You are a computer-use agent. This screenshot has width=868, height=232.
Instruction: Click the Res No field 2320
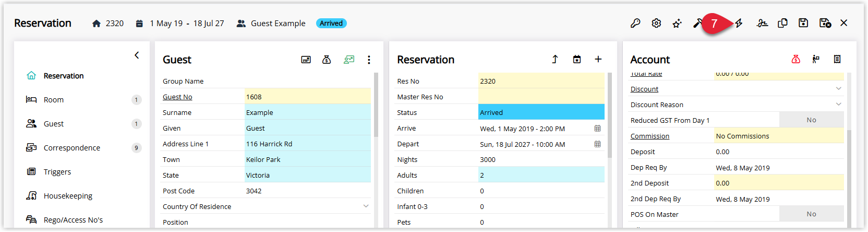[541, 81]
